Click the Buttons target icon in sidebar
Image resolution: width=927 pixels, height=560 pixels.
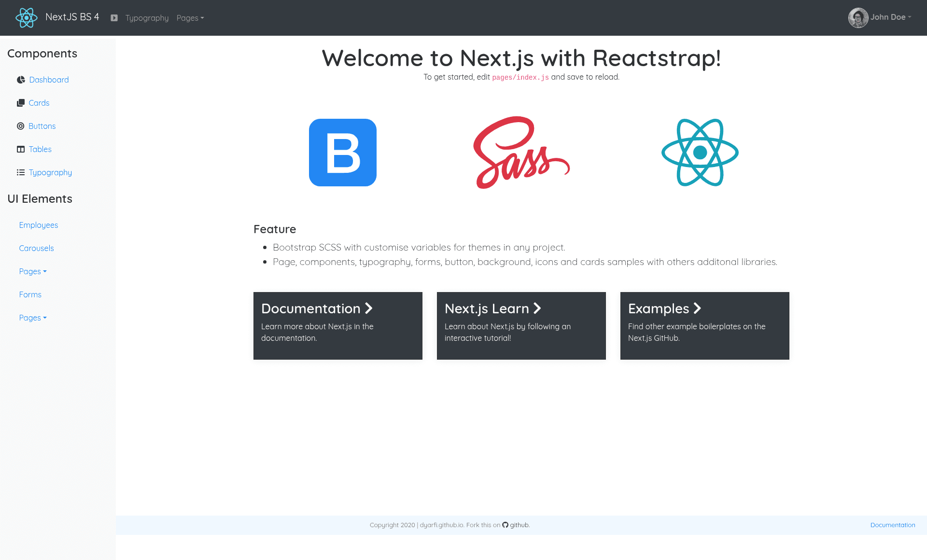click(21, 126)
